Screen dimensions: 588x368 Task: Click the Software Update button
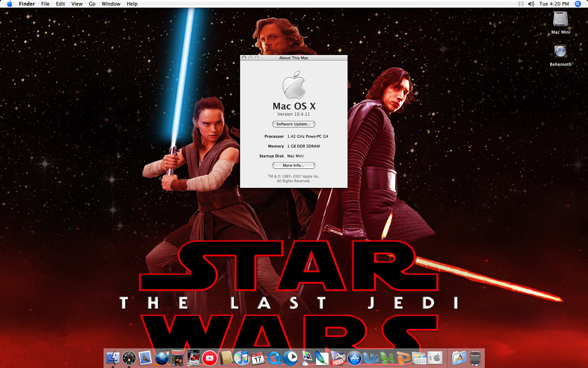294,124
